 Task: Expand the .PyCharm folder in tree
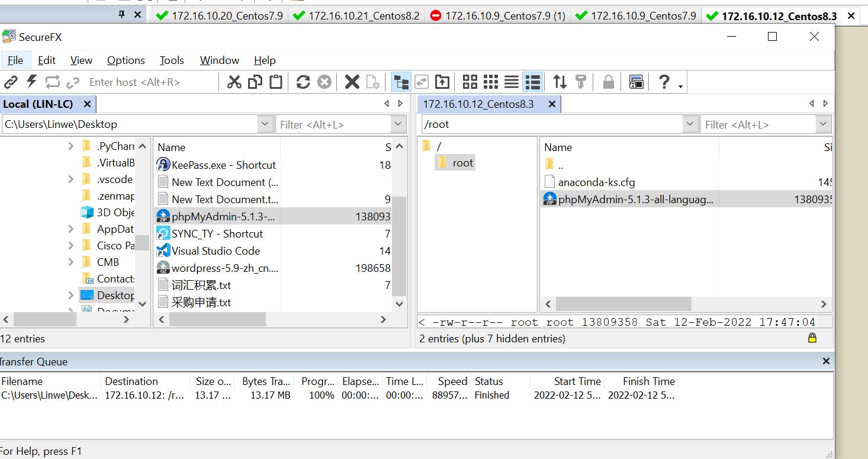(71, 146)
